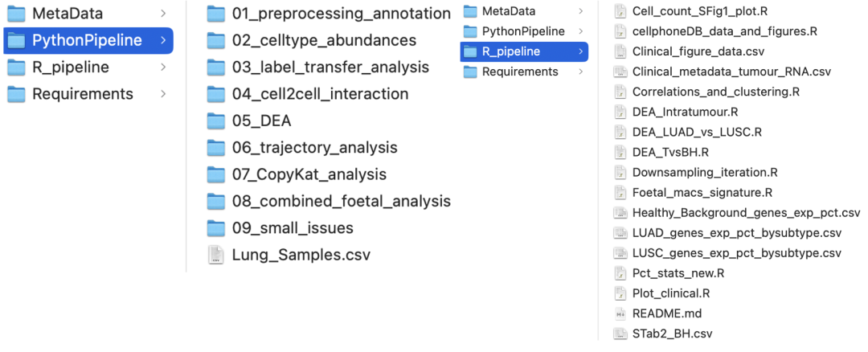The width and height of the screenshot is (868, 352).
Task: Expand the large MetaData folder chevron
Action: click(x=163, y=14)
